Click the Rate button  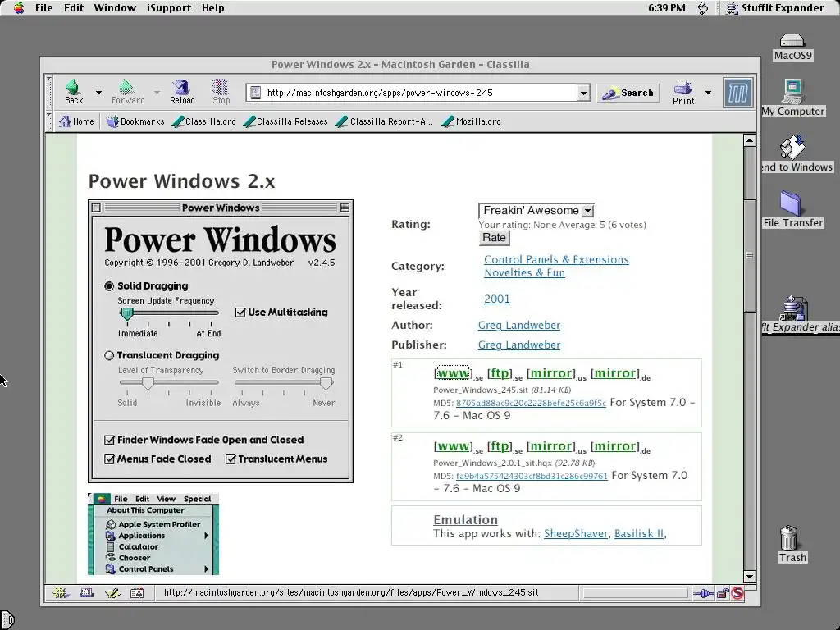(x=494, y=238)
